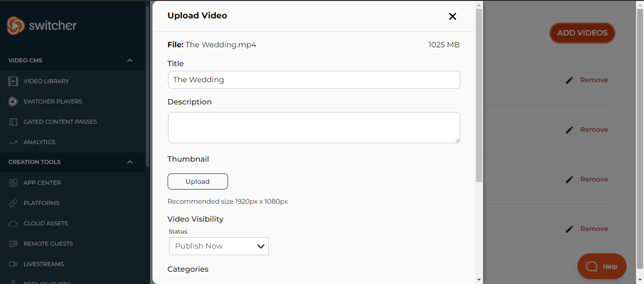Click the App Center grid icon

tap(13, 183)
